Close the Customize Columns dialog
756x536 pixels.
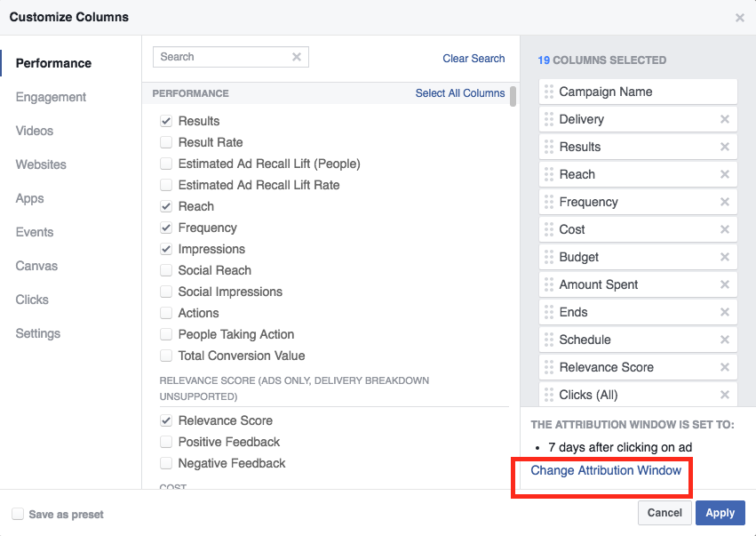click(x=739, y=18)
